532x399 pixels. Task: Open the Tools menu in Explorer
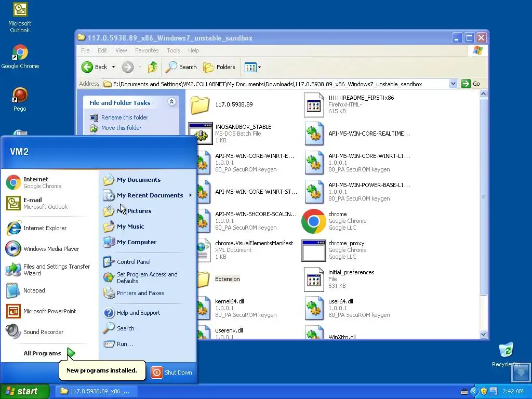174,50
